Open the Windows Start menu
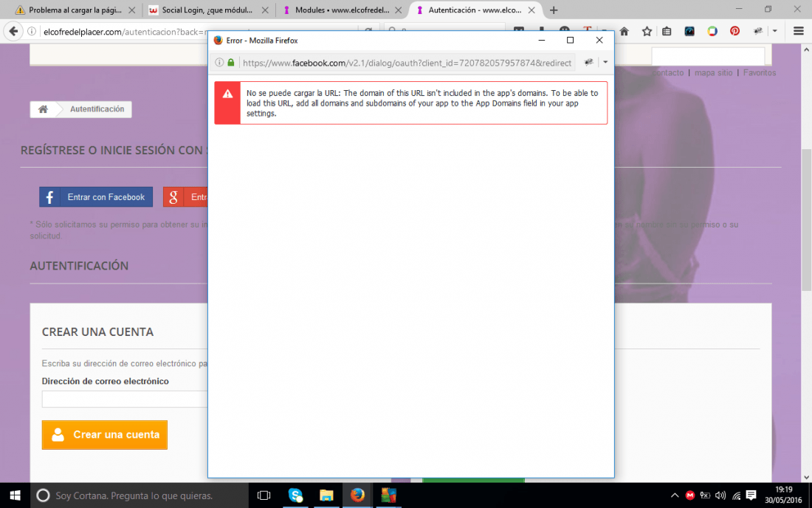Viewport: 812px width, 508px height. [x=15, y=495]
